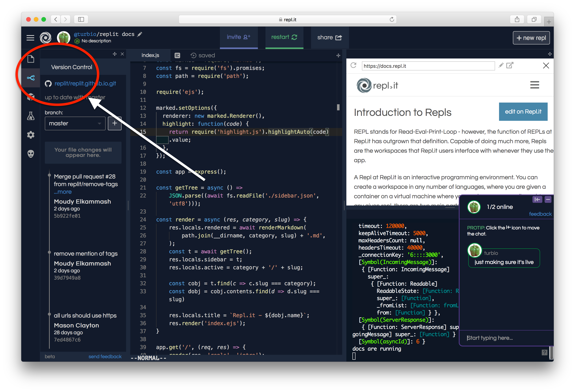
Task: Toggle the Safari sidebar button
Action: 81,19
